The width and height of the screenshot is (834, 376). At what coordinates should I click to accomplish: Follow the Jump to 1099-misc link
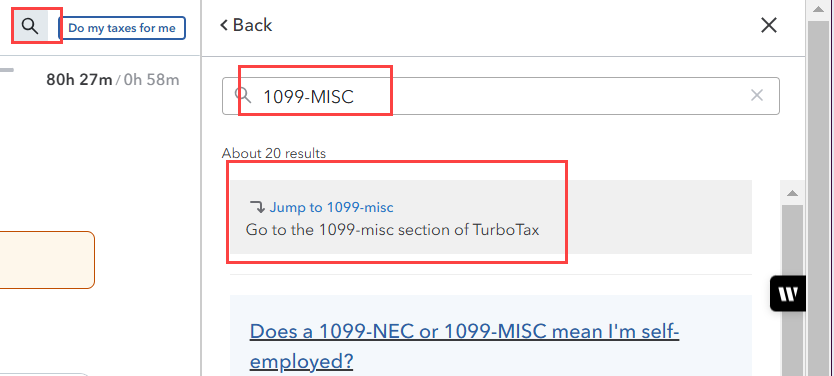[x=331, y=207]
